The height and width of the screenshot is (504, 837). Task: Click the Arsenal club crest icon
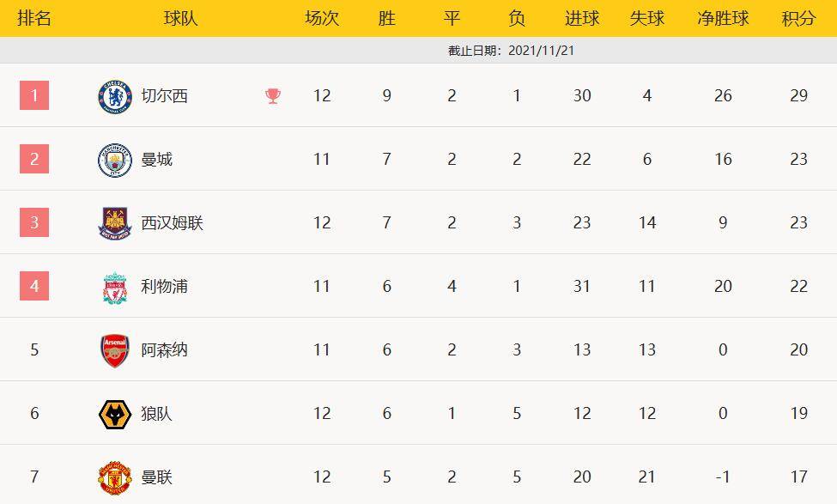(114, 350)
